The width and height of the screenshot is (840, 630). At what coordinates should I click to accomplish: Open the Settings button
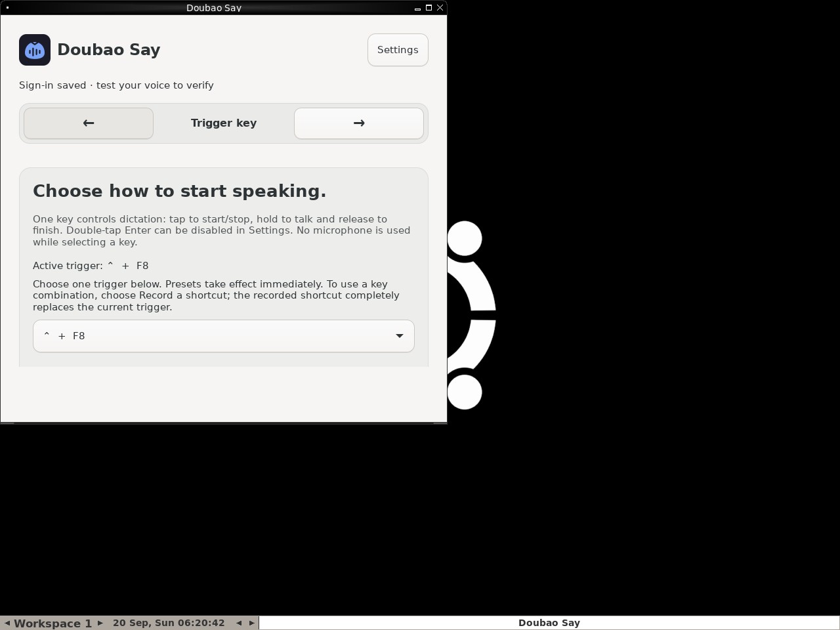[398, 50]
